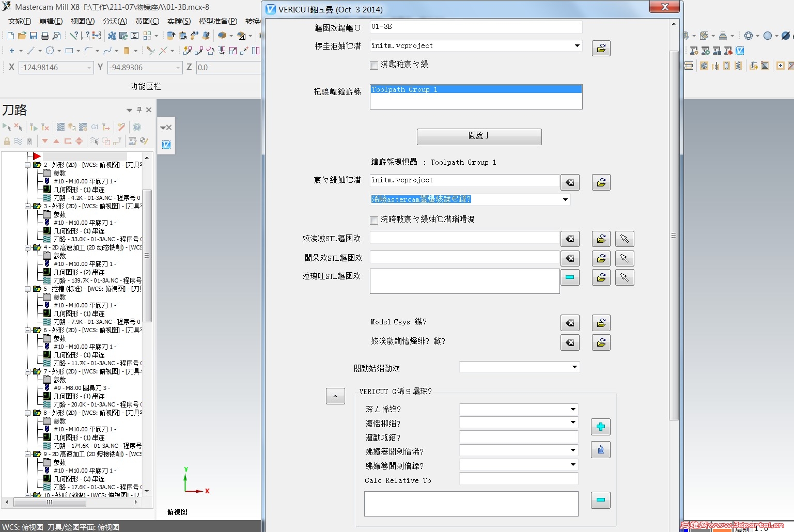Open Print Preview from the toolbar

56,36
